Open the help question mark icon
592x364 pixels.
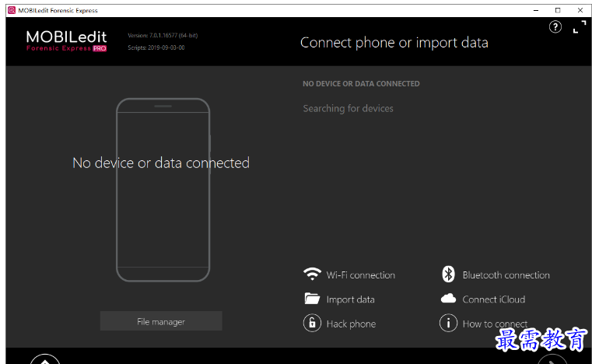555,26
